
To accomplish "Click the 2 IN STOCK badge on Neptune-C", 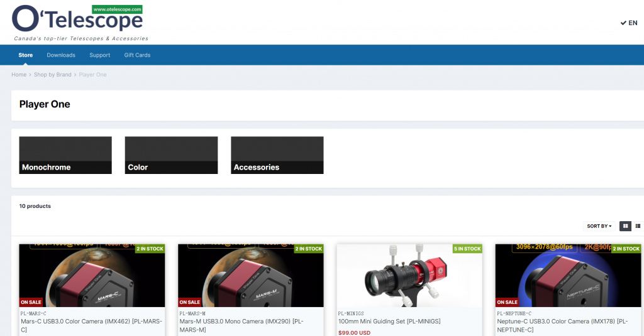I will tap(626, 249).
